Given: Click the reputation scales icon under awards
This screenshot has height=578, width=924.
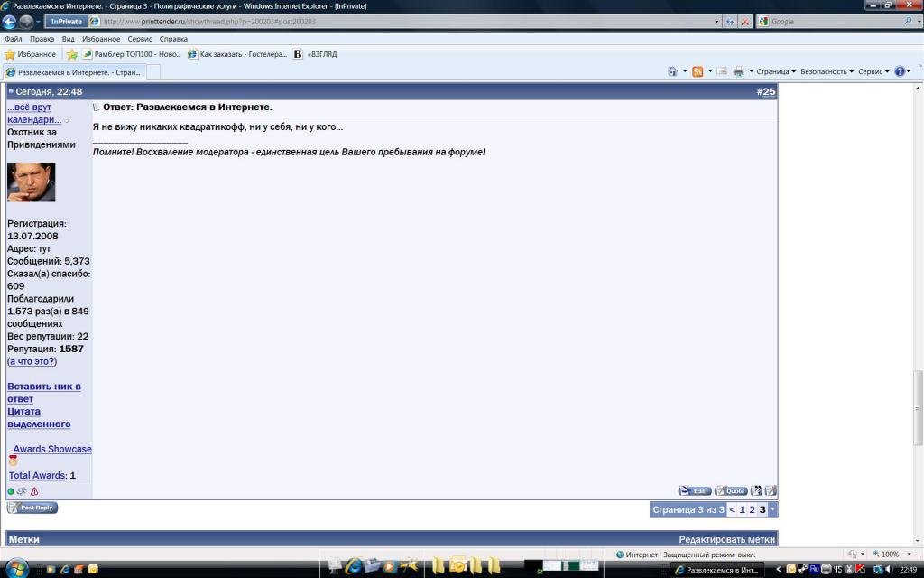Looking at the screenshot, I should [22, 491].
